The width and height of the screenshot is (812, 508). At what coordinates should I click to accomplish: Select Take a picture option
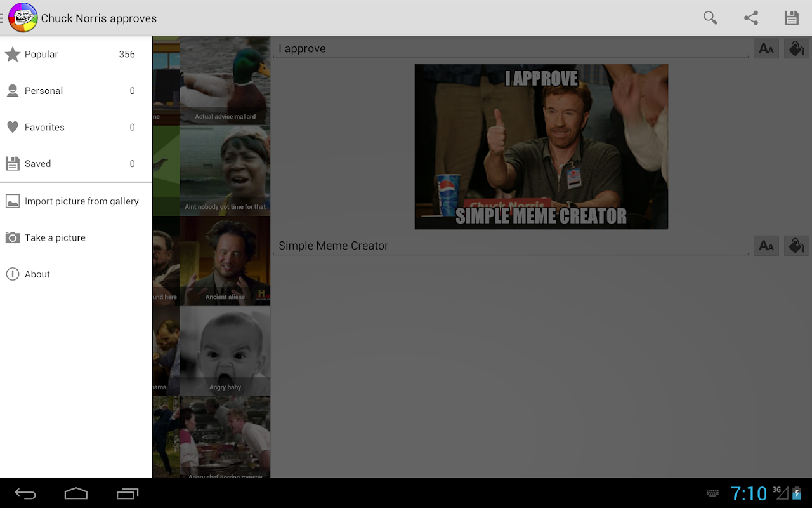pyautogui.click(x=76, y=237)
